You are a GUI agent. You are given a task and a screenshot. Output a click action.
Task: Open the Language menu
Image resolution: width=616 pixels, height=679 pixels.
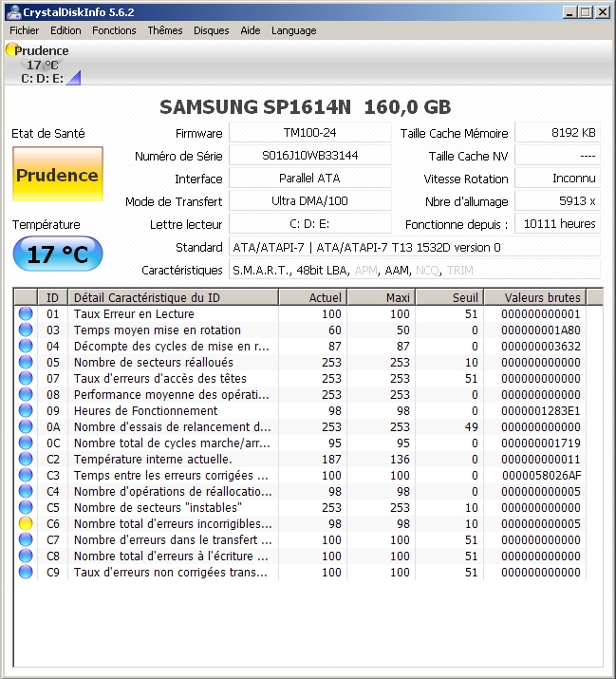pos(294,30)
